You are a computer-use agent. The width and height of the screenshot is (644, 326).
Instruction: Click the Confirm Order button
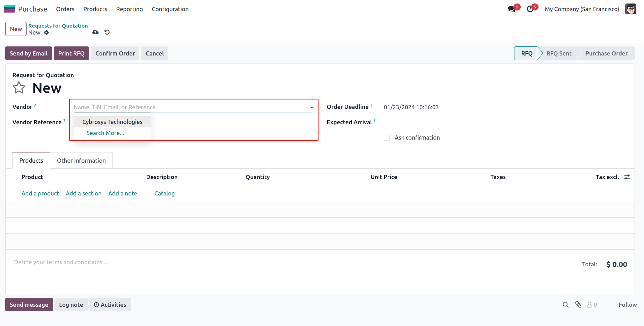click(x=115, y=53)
